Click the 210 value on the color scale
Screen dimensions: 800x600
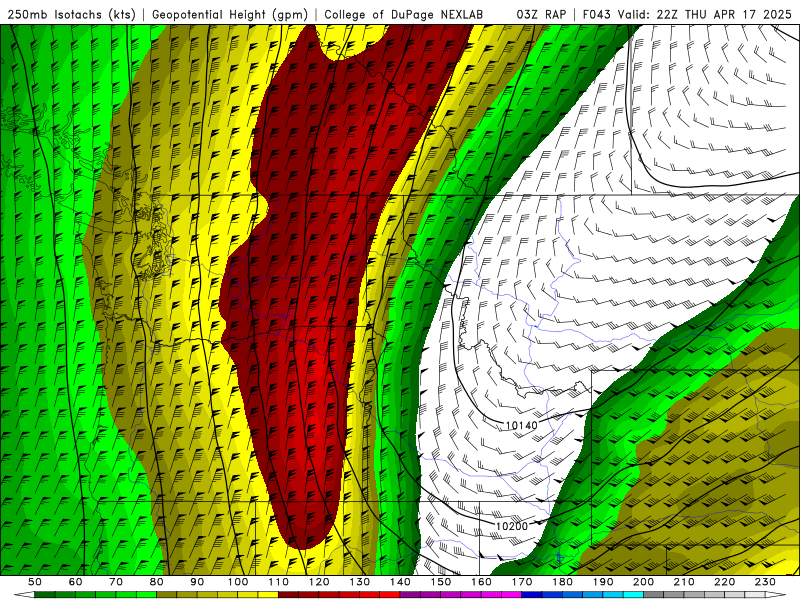click(685, 582)
